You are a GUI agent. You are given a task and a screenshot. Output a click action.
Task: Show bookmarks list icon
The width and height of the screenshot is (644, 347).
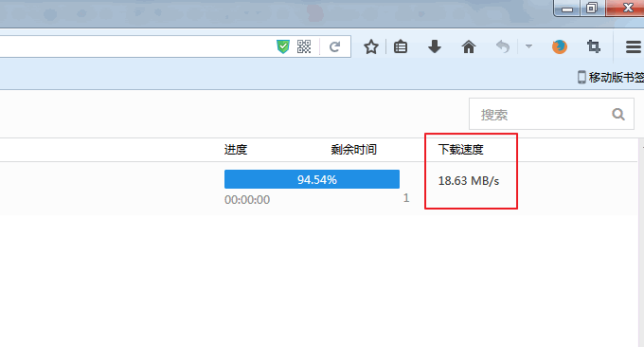point(401,46)
